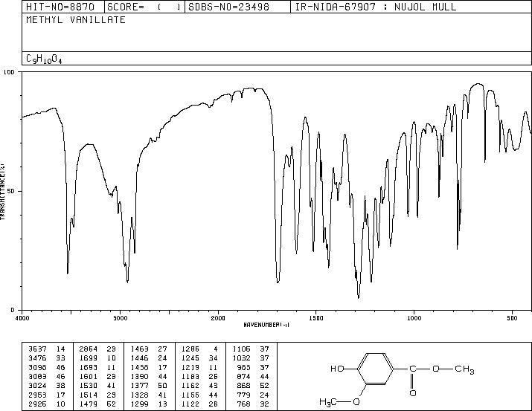Click the 1500 wavenumber axis label

[x=316, y=318]
